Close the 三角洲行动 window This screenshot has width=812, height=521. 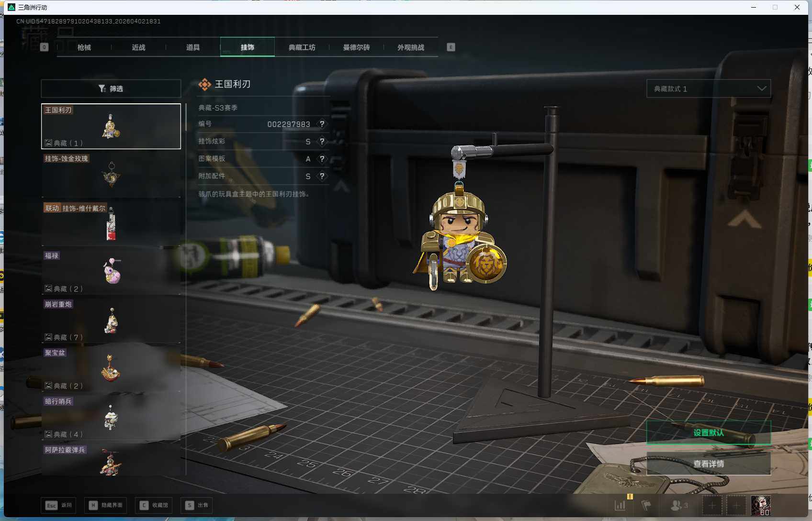pyautogui.click(x=797, y=7)
